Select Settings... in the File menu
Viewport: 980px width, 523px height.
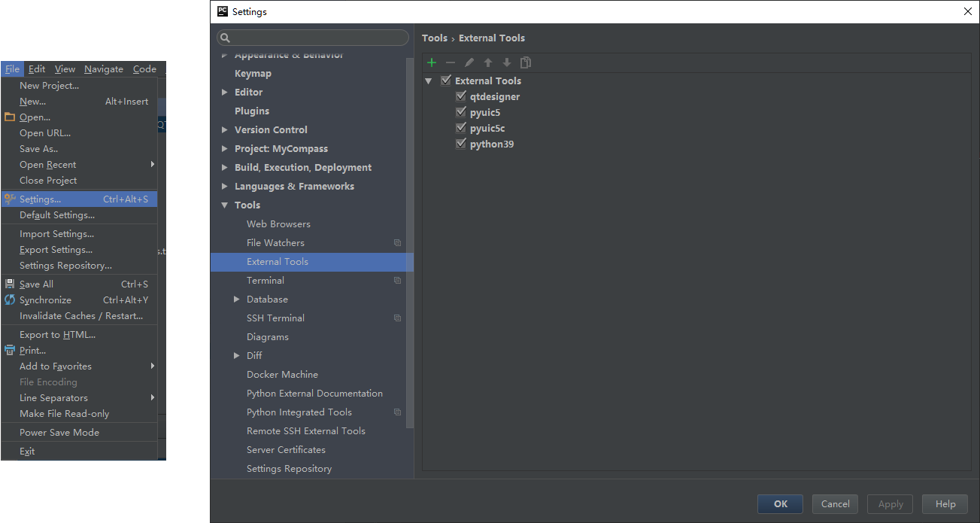79,199
